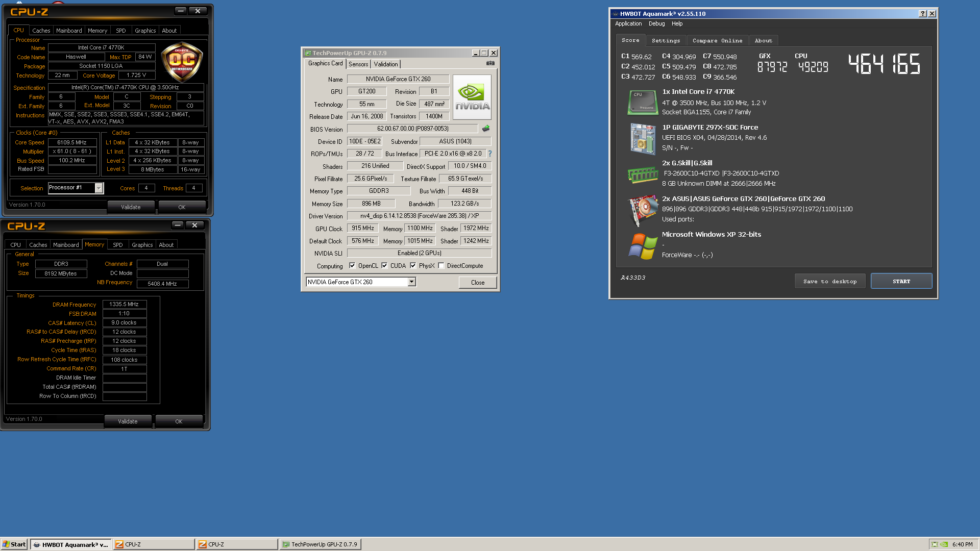This screenshot has width=980, height=551.
Task: Click the GPU-Z title bar icon
Action: (x=308, y=53)
